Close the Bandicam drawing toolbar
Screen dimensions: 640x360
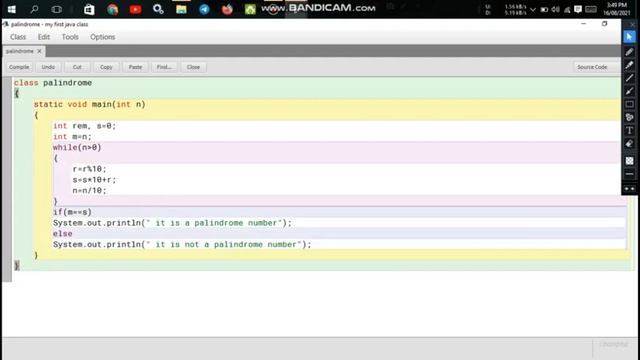click(632, 24)
